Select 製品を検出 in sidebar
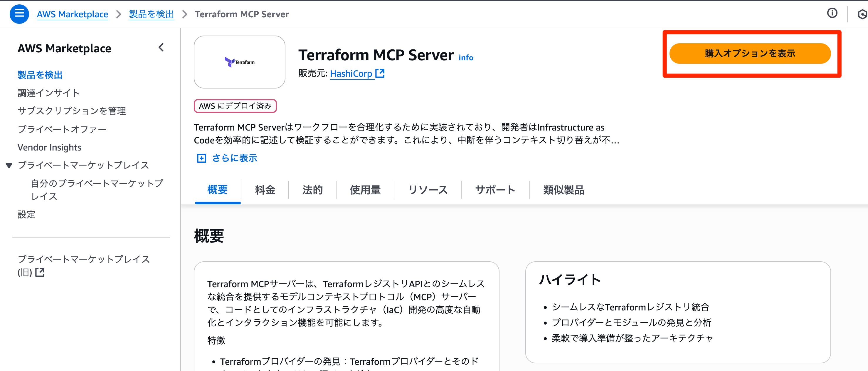Screen dimensions: 868x371 tap(40, 75)
